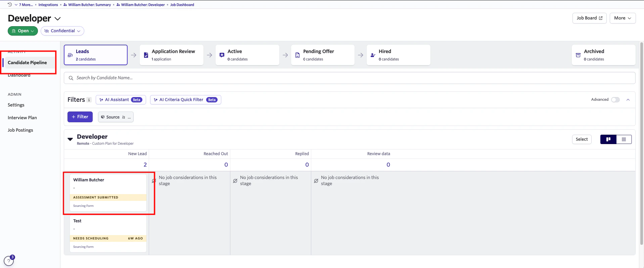Screen dimensions: 644x268
Task: Open the More actions menu
Action: (623, 18)
